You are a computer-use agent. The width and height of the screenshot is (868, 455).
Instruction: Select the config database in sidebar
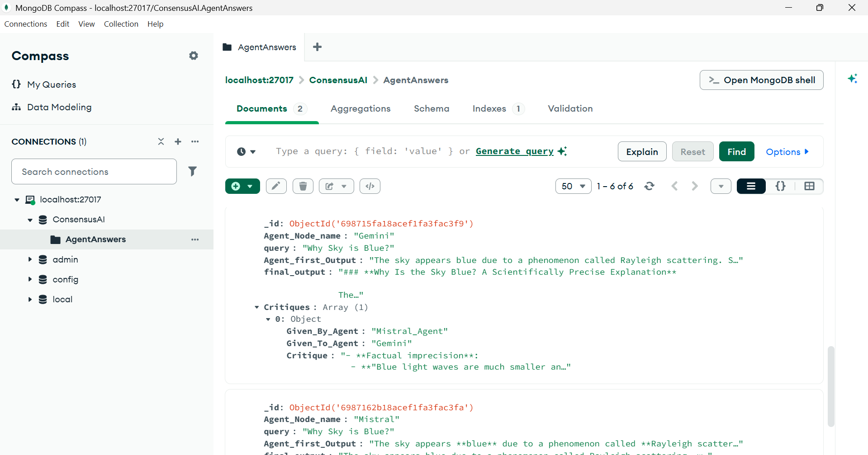click(x=65, y=279)
